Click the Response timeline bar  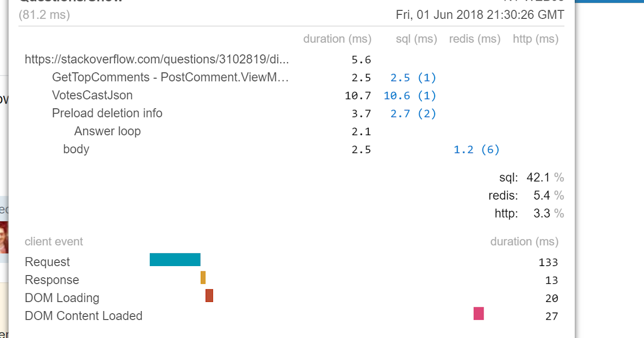[203, 277]
